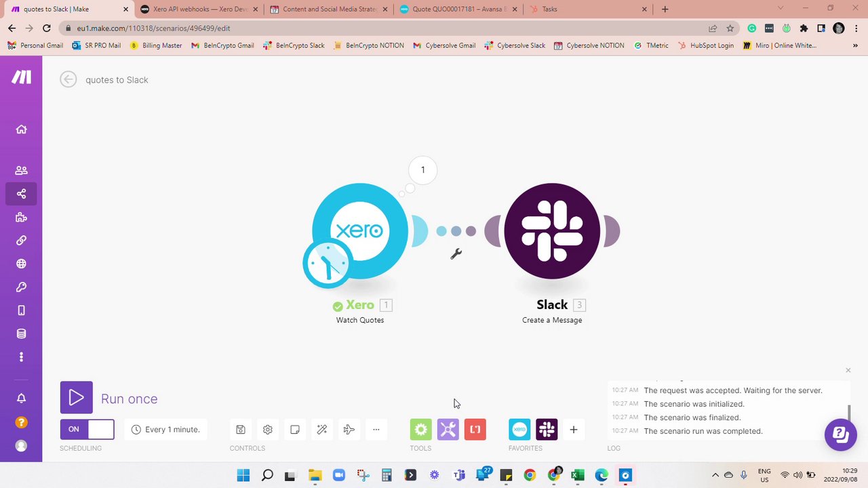Open the Connections link icon
The image size is (868, 488).
[x=21, y=240]
